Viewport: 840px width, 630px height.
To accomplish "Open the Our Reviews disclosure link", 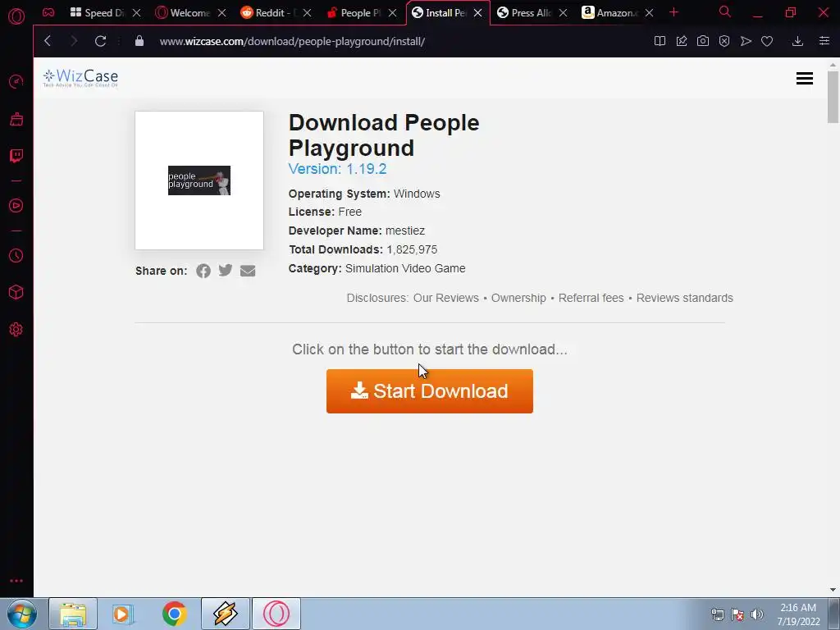I will (x=445, y=298).
